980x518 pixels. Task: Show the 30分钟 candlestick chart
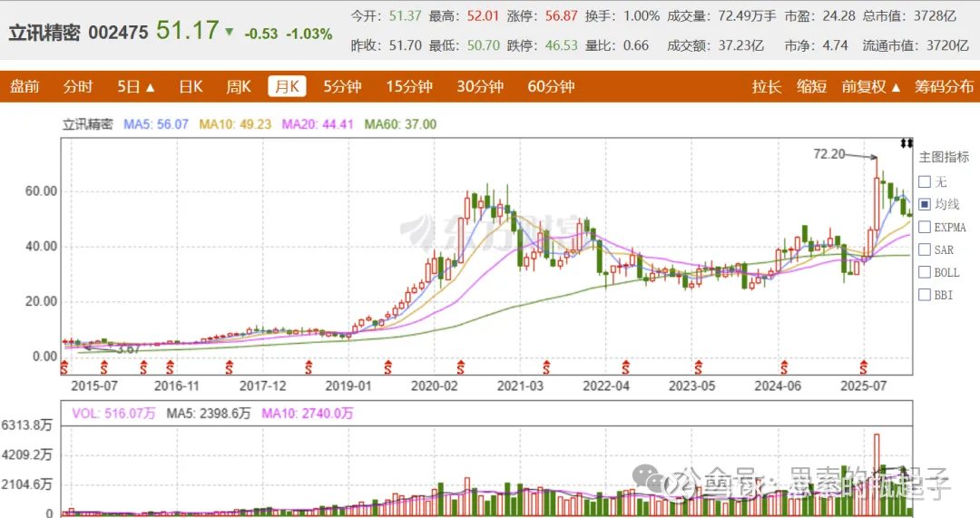click(x=480, y=87)
